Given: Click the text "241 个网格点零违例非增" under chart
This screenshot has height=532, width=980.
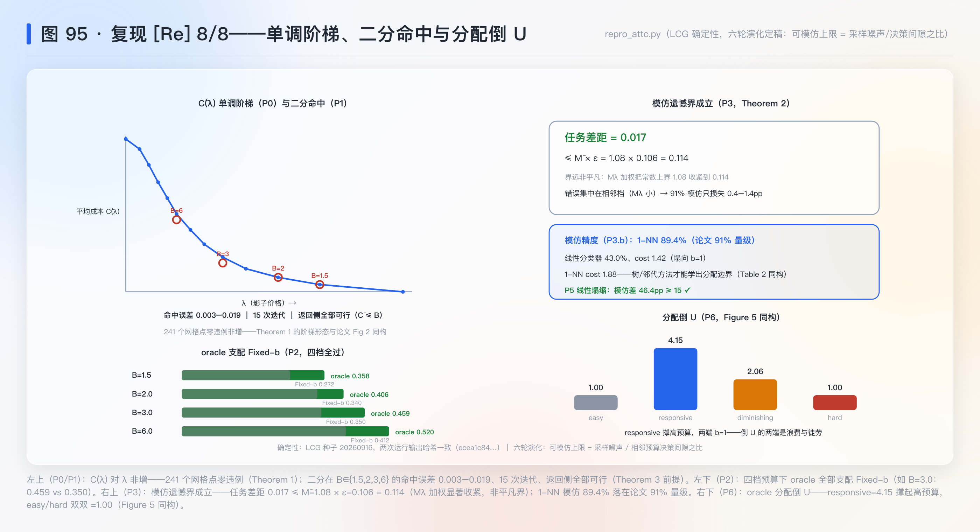Looking at the screenshot, I should [x=203, y=331].
